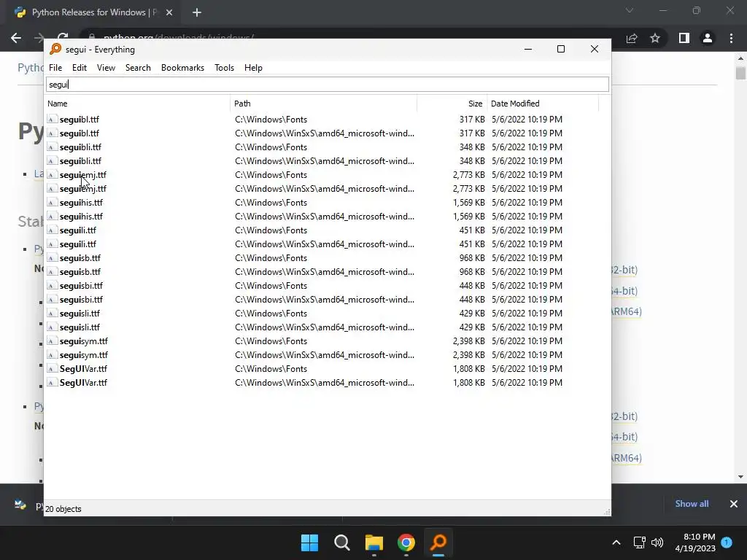The height and width of the screenshot is (560, 747).
Task: Go back in the Chrome browser
Action: [16, 38]
